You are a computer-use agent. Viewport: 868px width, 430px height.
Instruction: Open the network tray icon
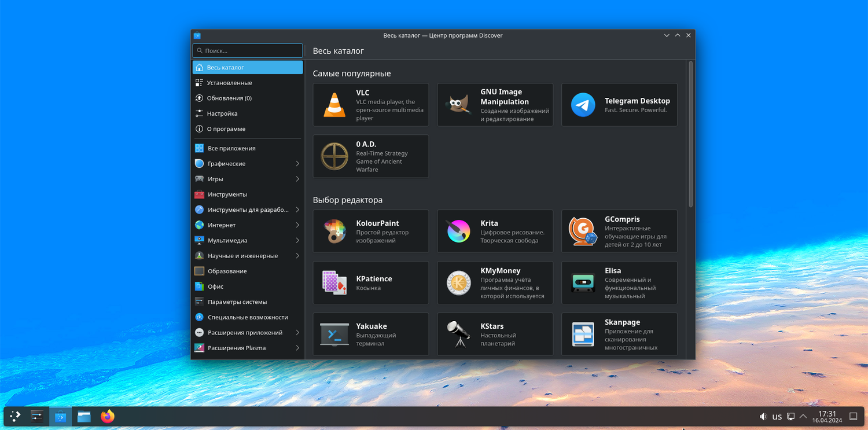pos(790,417)
